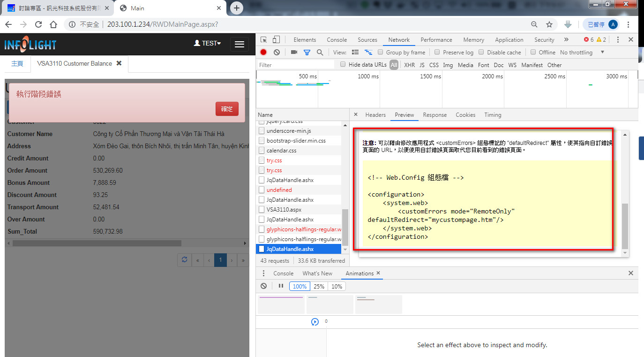The image size is (644, 357).
Task: Enable Preserve log checkbox
Action: tap(437, 52)
